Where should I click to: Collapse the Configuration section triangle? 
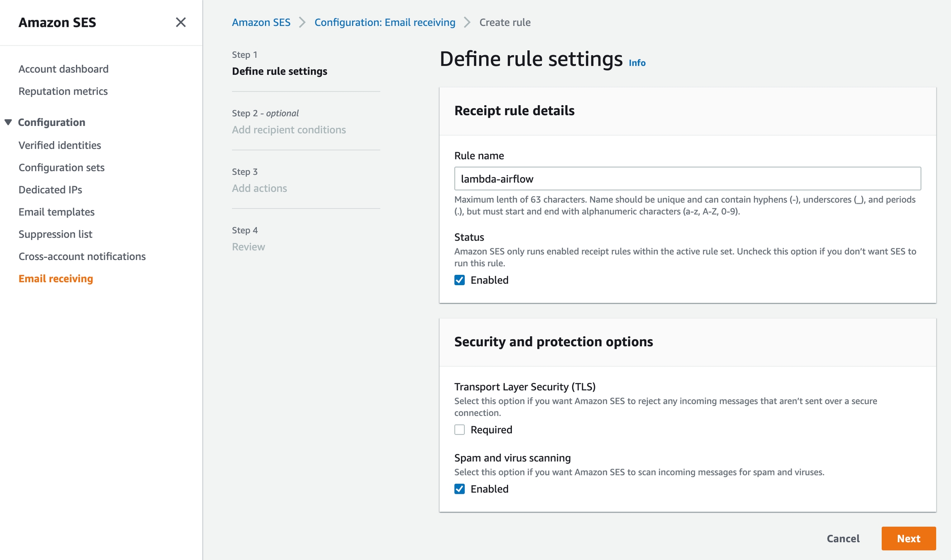[8, 122]
